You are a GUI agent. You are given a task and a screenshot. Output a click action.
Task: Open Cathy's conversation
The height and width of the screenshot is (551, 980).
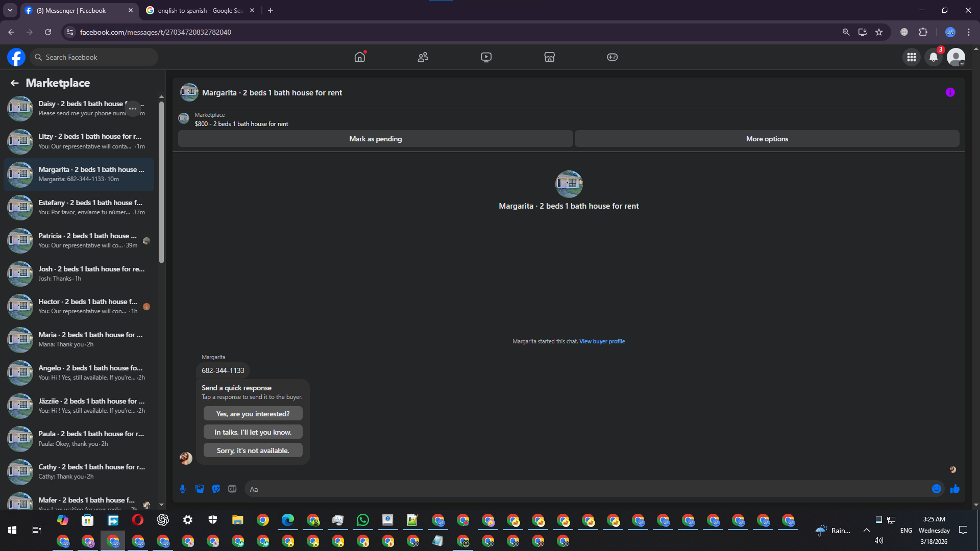point(79,472)
